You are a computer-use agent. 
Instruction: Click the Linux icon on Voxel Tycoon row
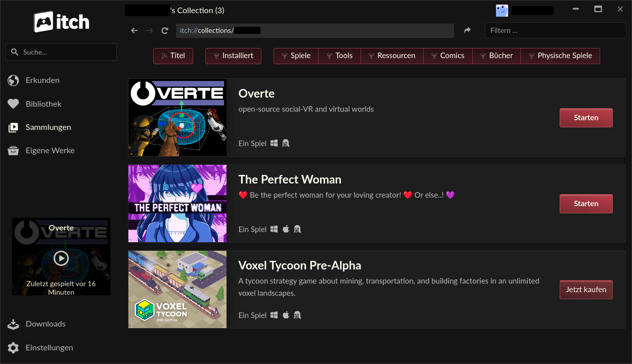tap(297, 315)
